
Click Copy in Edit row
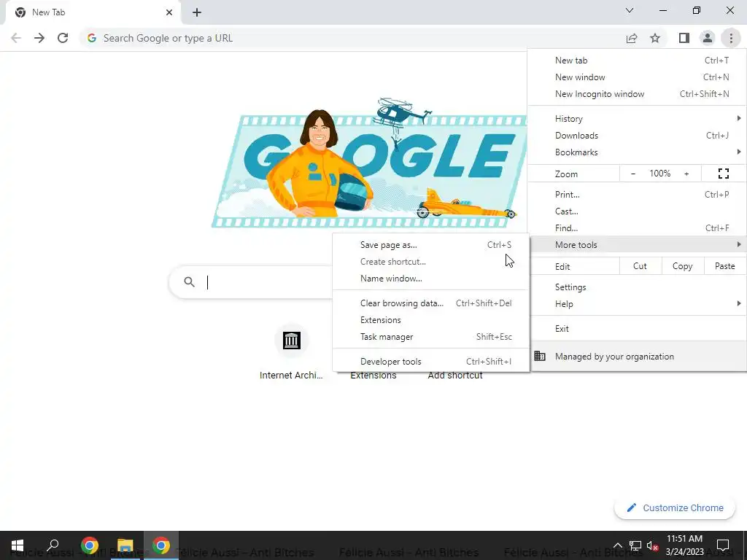click(x=682, y=266)
